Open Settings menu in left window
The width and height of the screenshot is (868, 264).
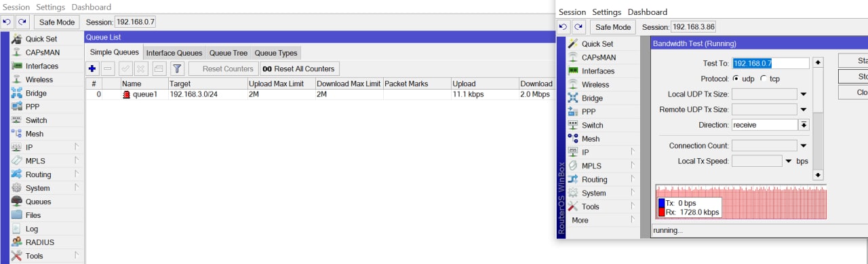pyautogui.click(x=50, y=7)
